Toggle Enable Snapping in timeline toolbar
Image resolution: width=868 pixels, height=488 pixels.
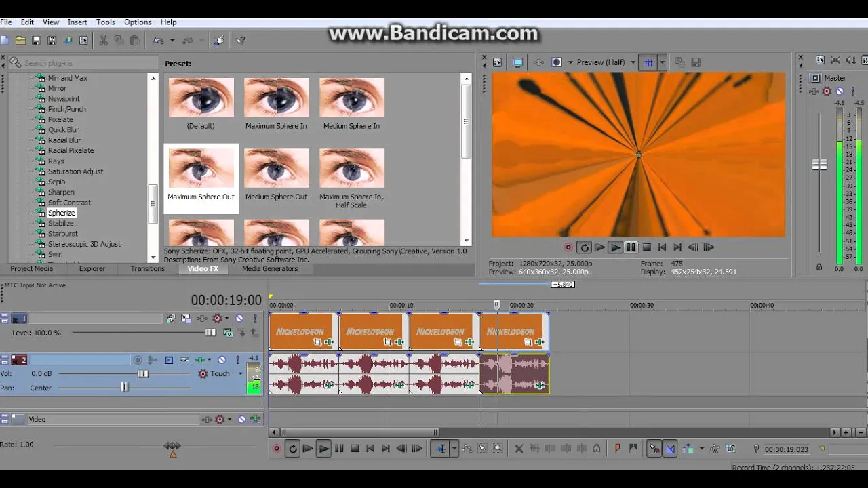(x=654, y=448)
